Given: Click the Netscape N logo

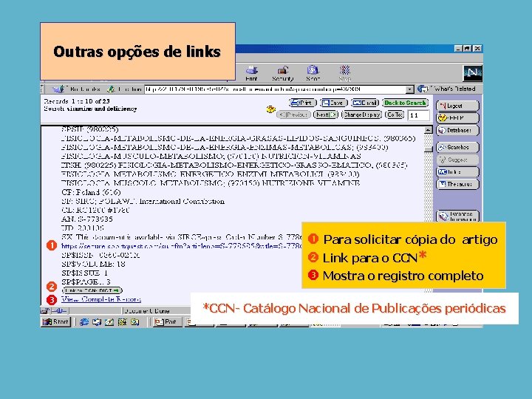Looking at the screenshot, I should point(473,73).
